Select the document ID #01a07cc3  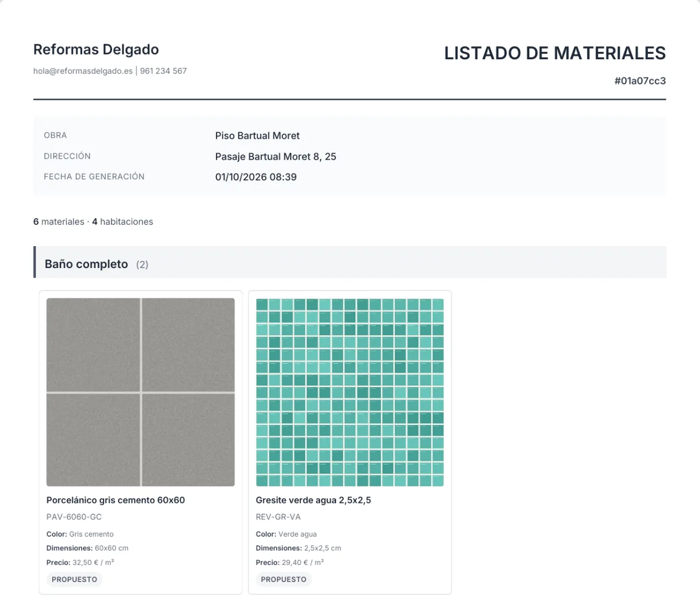tap(640, 81)
